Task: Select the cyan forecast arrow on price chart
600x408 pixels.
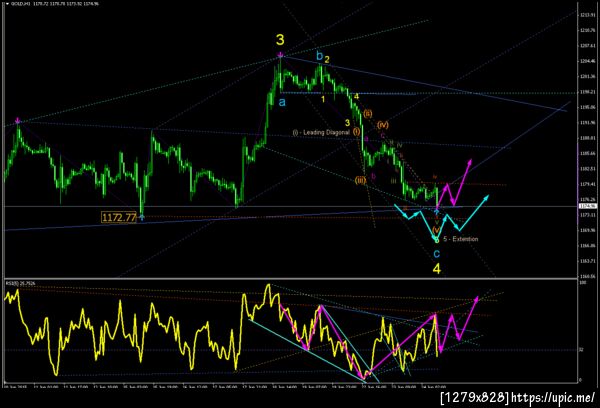Action: (442, 218)
